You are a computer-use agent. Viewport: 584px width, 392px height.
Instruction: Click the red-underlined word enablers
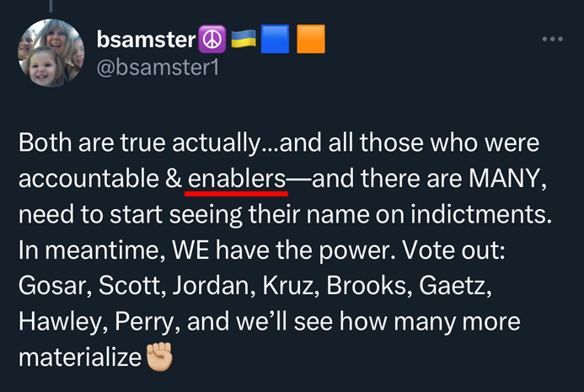click(x=237, y=179)
